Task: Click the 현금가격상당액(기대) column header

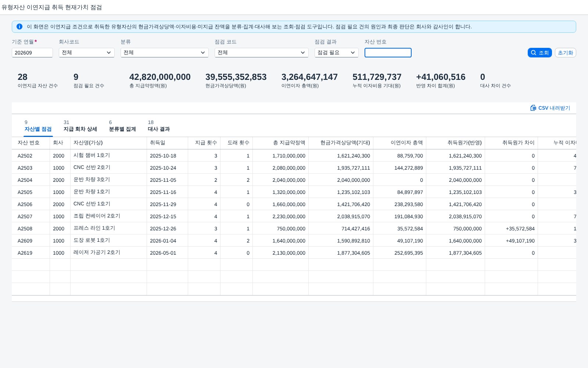Action: [x=341, y=143]
